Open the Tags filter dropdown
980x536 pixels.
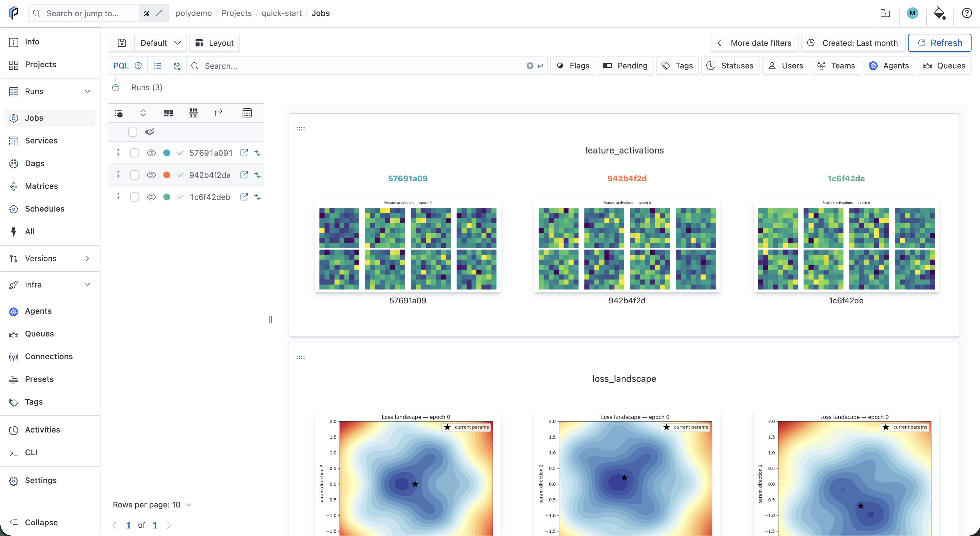click(677, 66)
